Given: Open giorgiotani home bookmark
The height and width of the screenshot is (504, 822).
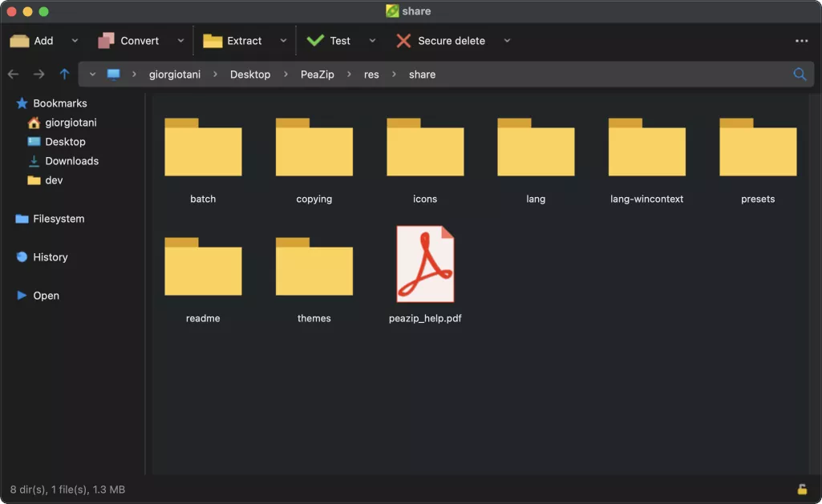Looking at the screenshot, I should pos(62,123).
